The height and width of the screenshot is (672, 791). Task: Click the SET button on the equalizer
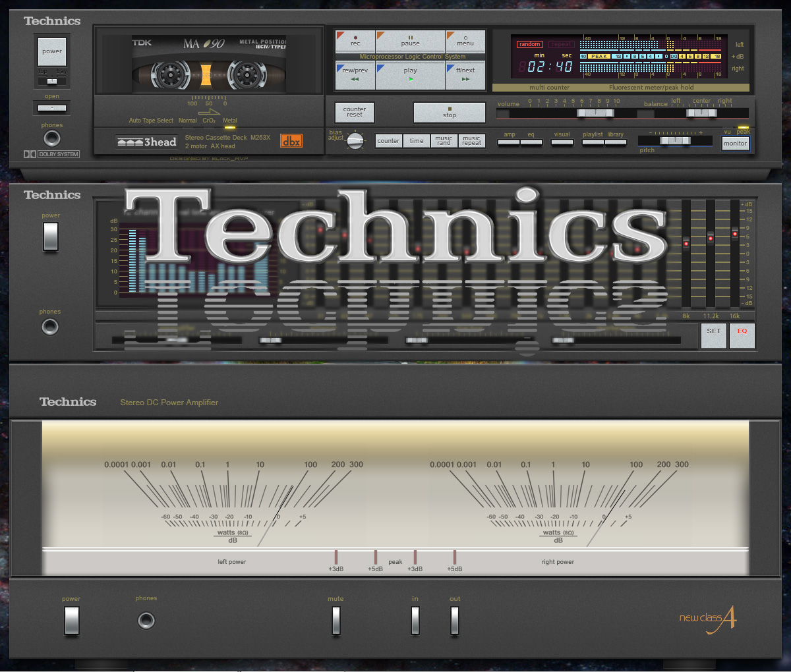pyautogui.click(x=714, y=335)
